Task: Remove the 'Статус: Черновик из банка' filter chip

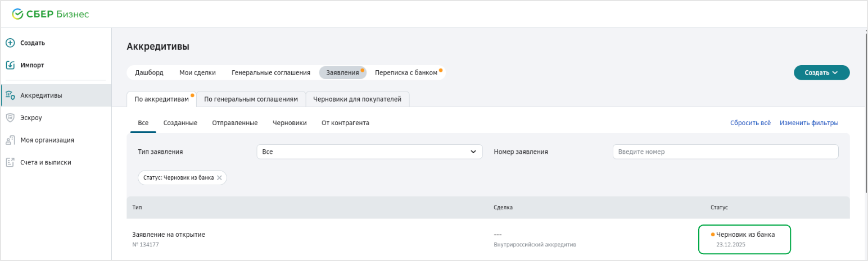Action: [x=220, y=178]
